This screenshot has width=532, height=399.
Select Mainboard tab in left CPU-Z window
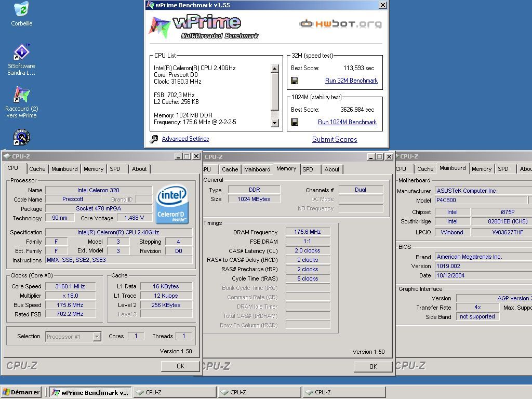[64, 169]
